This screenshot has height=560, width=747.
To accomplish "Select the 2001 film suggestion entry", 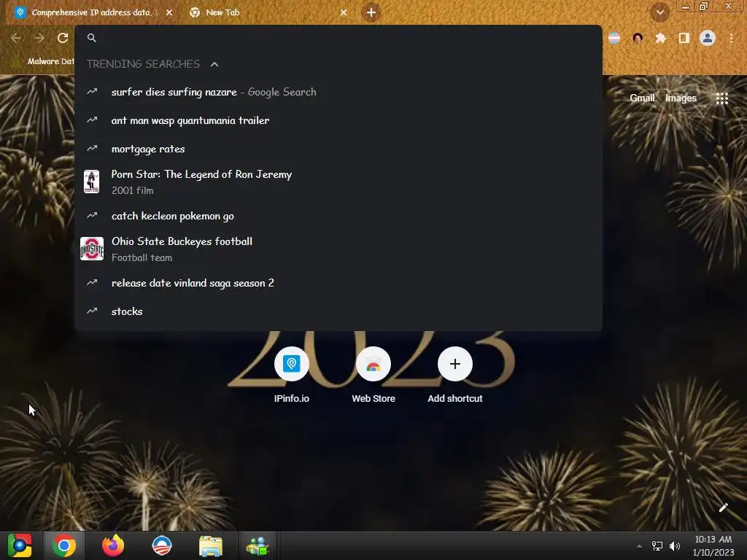I will [338, 182].
